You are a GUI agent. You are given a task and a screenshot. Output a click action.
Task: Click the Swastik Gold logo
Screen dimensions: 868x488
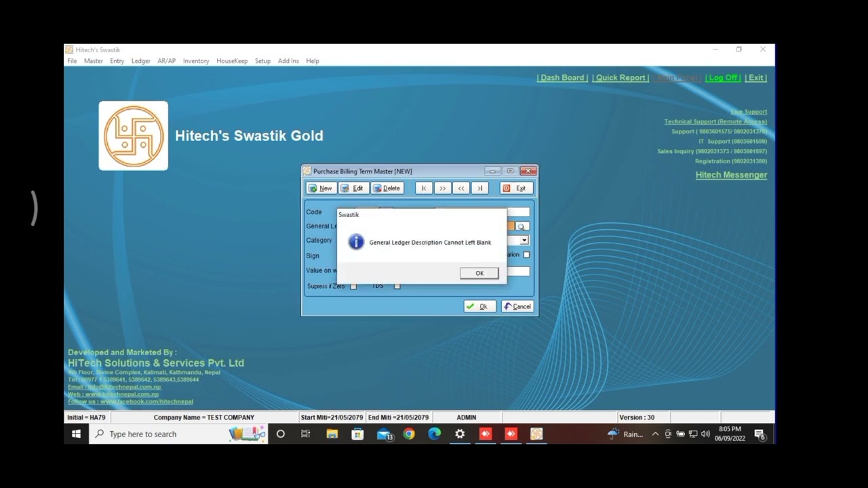134,136
